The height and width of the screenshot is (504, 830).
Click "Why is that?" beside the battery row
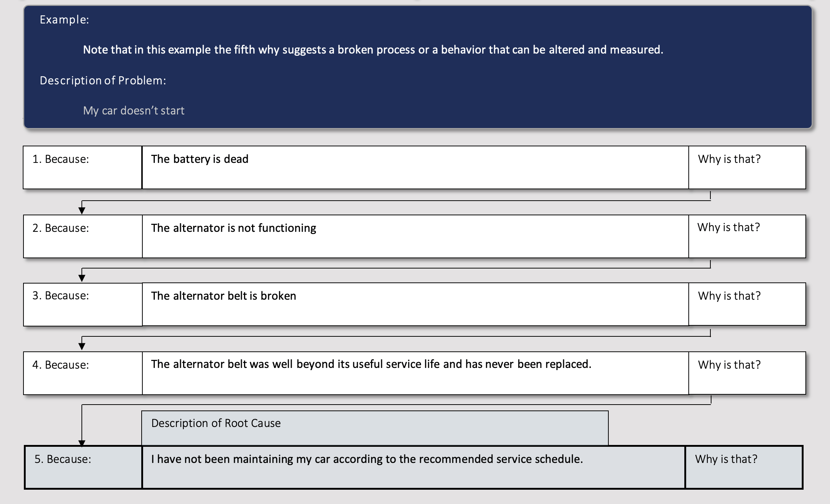(x=747, y=168)
